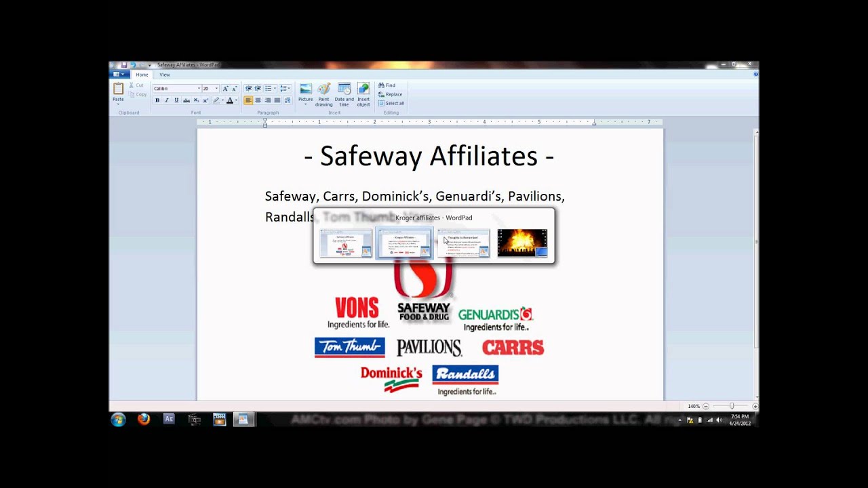Click the zoom slider handle
The height and width of the screenshot is (488, 868).
[731, 406]
